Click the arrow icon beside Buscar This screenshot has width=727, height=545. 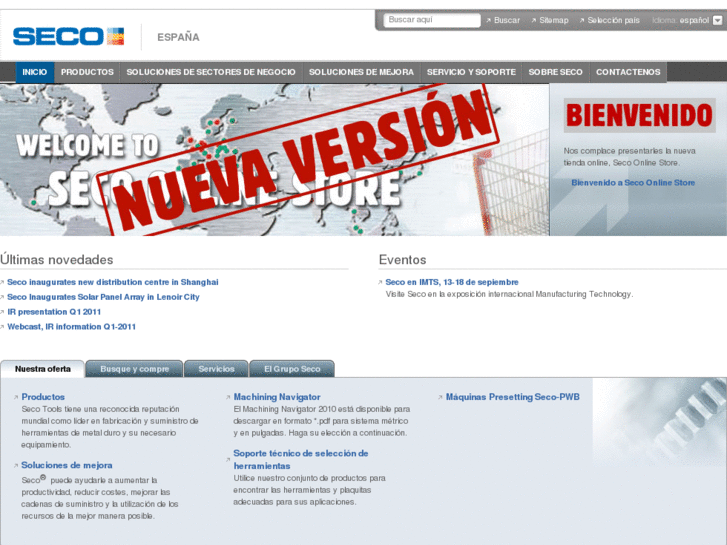(x=488, y=20)
